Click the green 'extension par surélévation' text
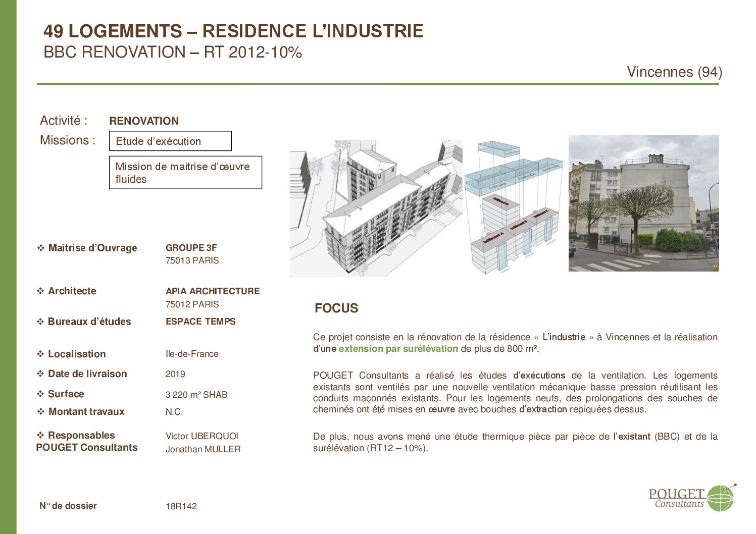This screenshot has width=756, height=534. point(398,349)
